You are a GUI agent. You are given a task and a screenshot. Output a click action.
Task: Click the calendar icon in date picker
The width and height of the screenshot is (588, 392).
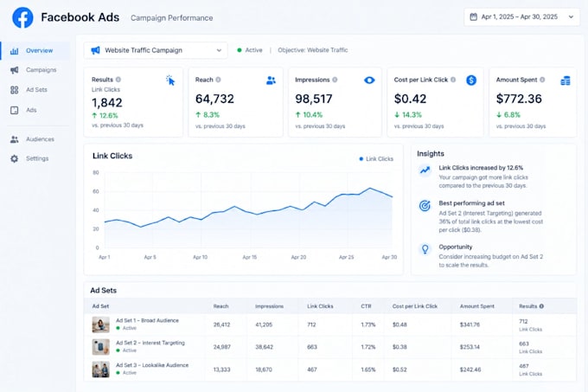[474, 17]
